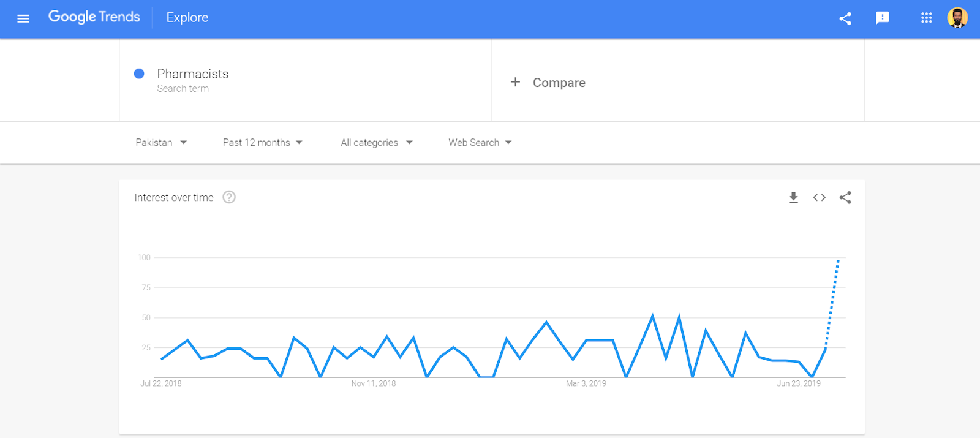Image resolution: width=980 pixels, height=438 pixels.
Task: Click the plus icon beside Compare
Action: 516,82
